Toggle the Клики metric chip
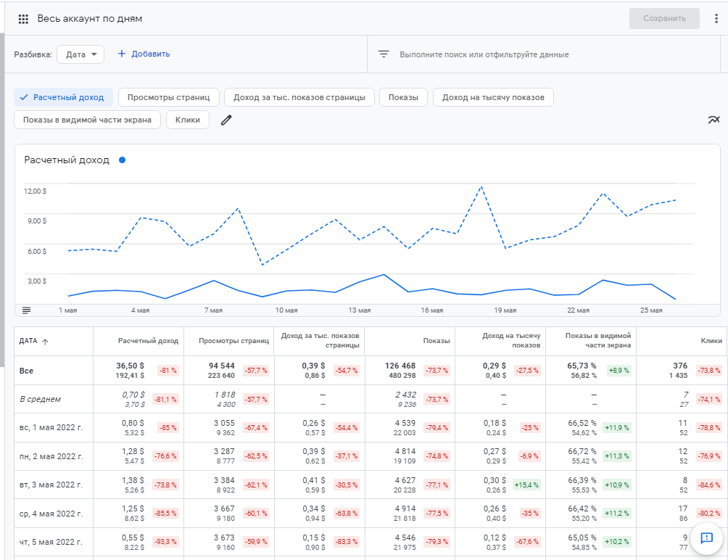Image resolution: width=728 pixels, height=560 pixels. pos(188,120)
